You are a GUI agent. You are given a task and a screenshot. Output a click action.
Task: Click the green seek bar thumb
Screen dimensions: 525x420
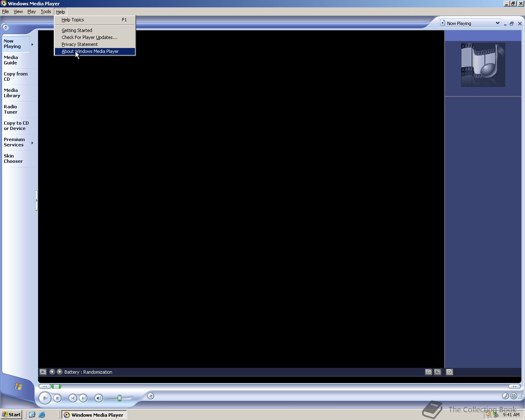pyautogui.click(x=57, y=386)
